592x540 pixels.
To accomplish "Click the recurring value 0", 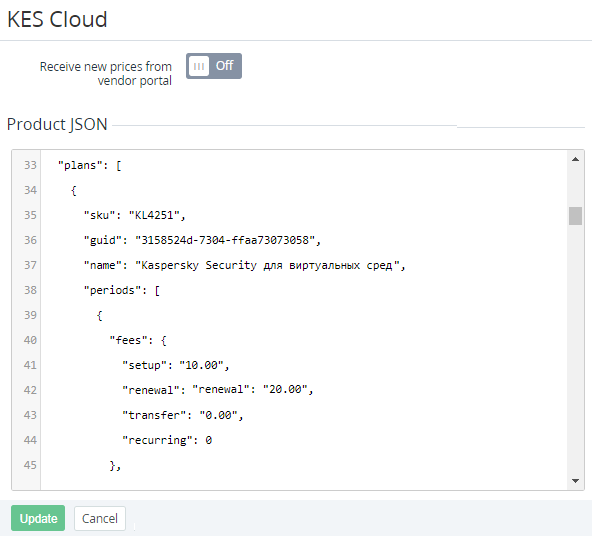I will point(208,440).
